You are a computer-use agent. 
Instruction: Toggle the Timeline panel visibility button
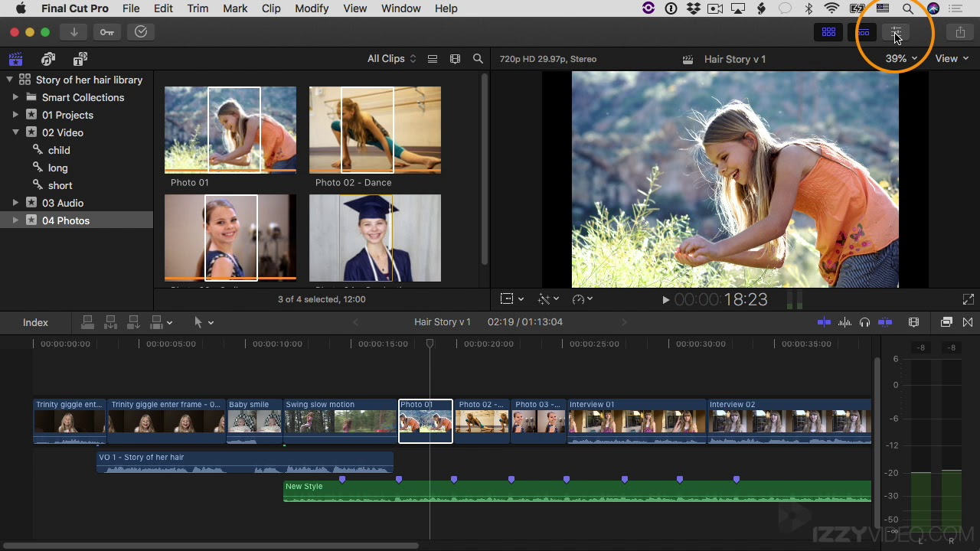click(x=863, y=32)
